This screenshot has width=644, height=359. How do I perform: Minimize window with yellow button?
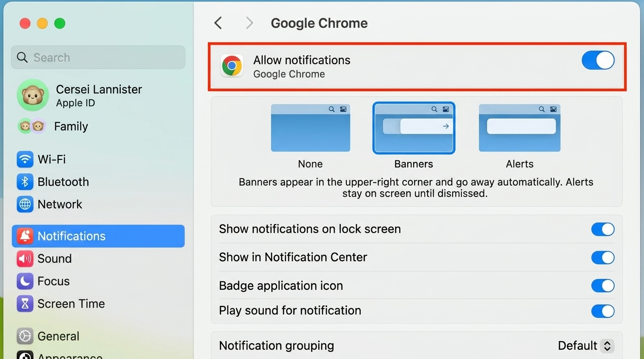click(x=43, y=23)
